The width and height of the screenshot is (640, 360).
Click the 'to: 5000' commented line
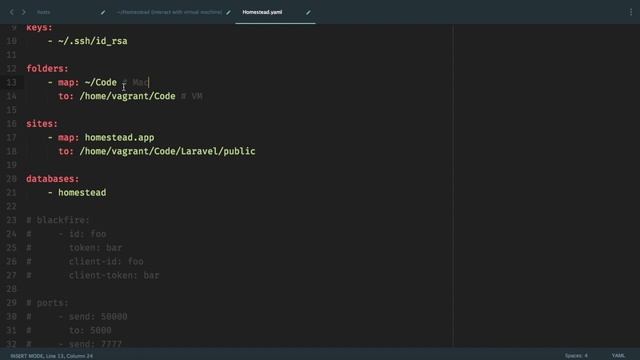pos(90,331)
